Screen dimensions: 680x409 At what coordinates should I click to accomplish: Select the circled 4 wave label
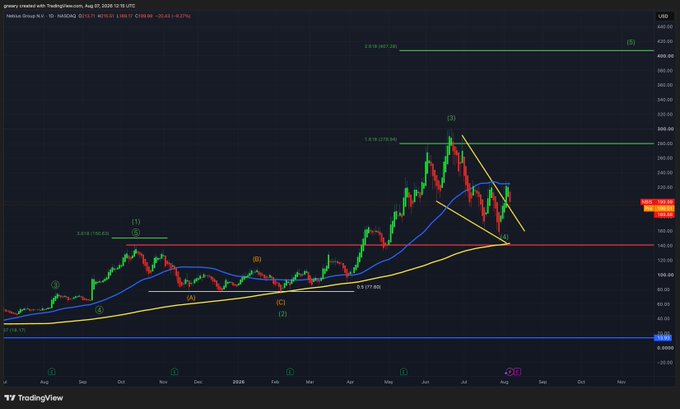(x=99, y=310)
